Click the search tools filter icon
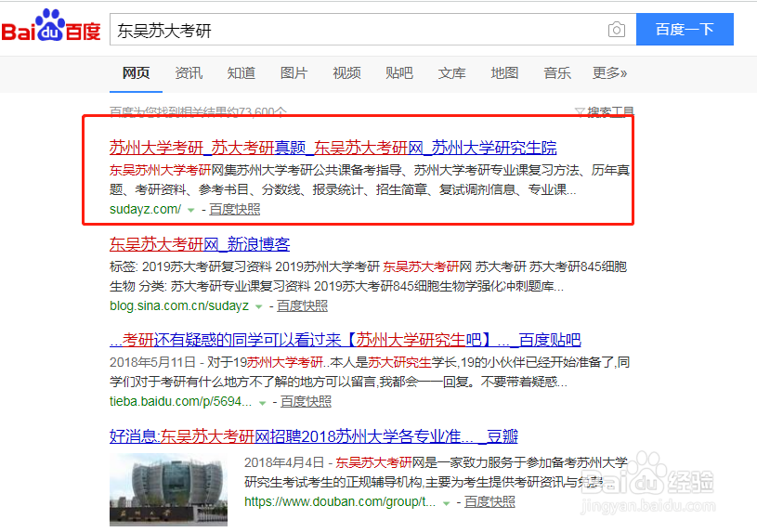Viewport: 757px width, 532px height. tap(580, 112)
